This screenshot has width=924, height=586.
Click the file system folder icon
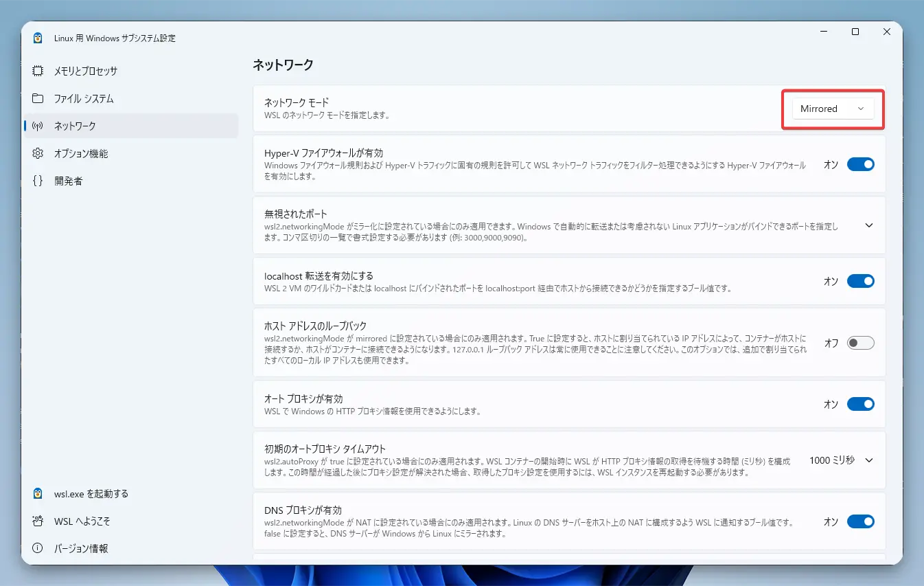(38, 98)
